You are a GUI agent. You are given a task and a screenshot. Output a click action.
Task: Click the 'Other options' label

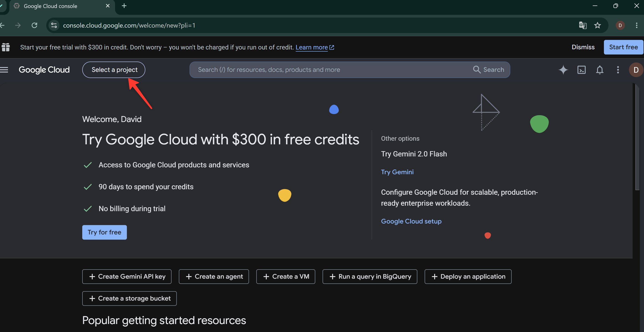coord(400,139)
